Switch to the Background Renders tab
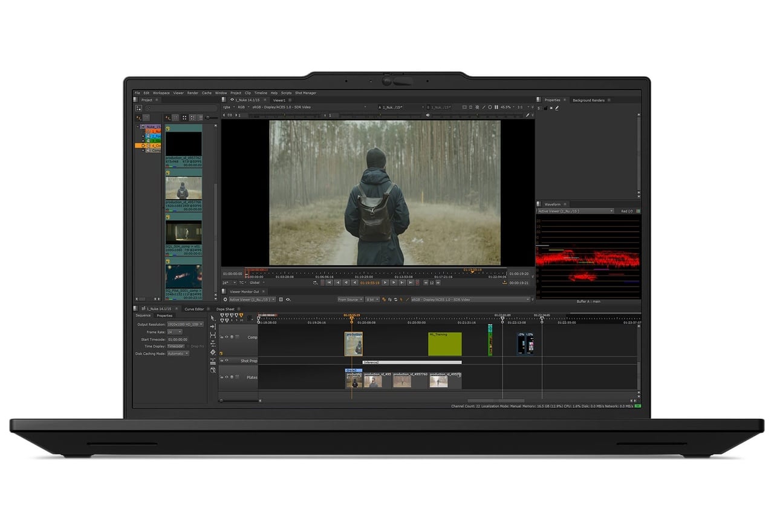 [588, 100]
